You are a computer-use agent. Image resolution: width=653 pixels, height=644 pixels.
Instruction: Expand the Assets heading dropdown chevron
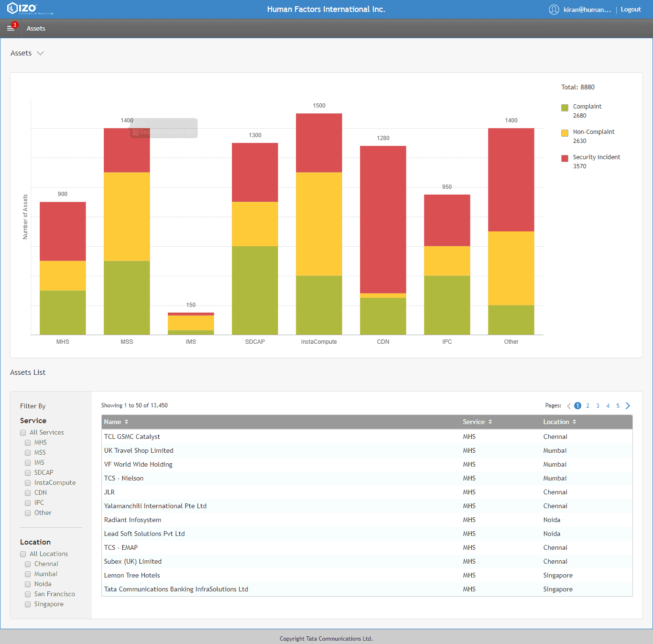(41, 54)
